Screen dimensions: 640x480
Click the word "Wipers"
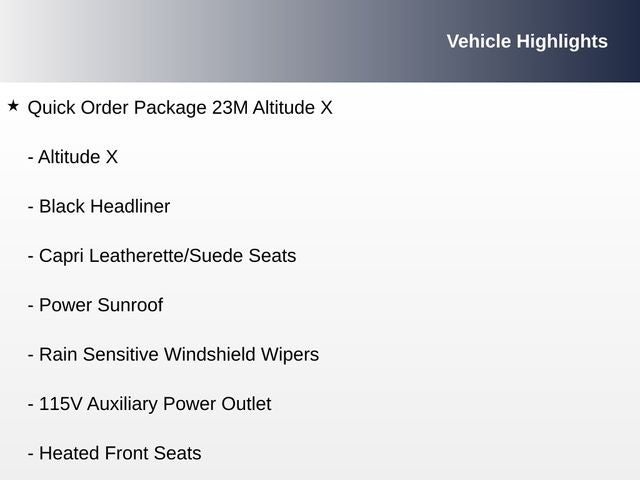tap(289, 354)
